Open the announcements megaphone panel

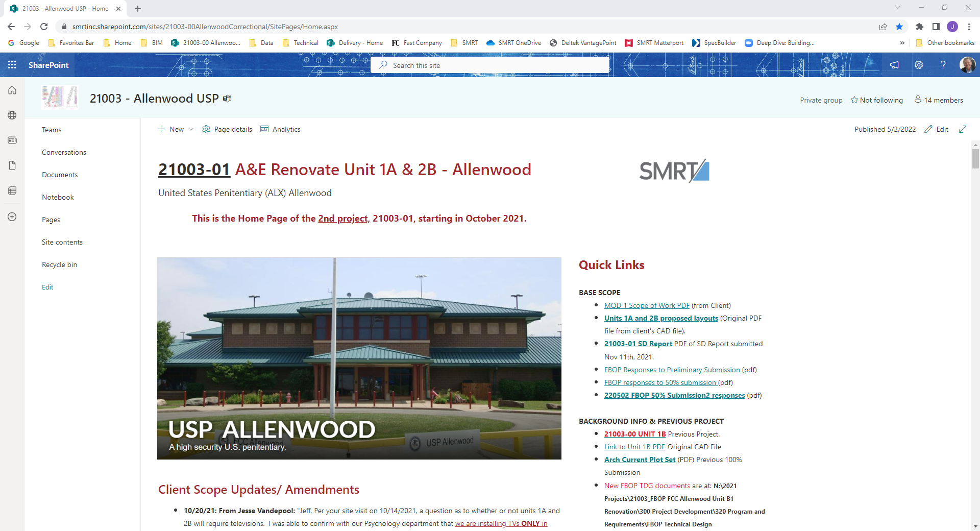(x=894, y=65)
